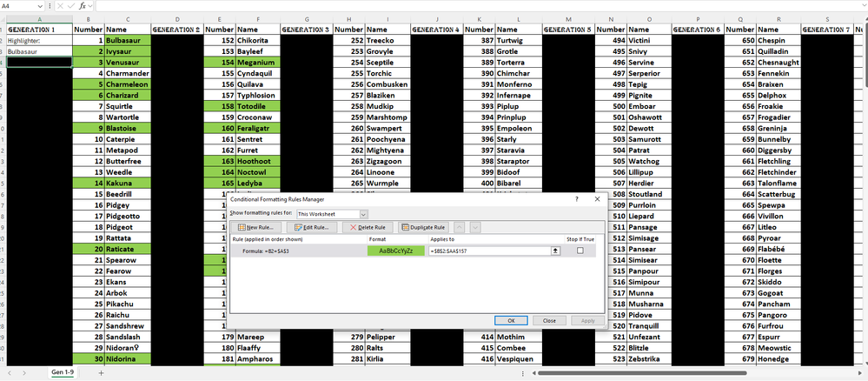The height and width of the screenshot is (381, 868).
Task: Click the sheet tab bar splitter dots
Action: coord(523,373)
